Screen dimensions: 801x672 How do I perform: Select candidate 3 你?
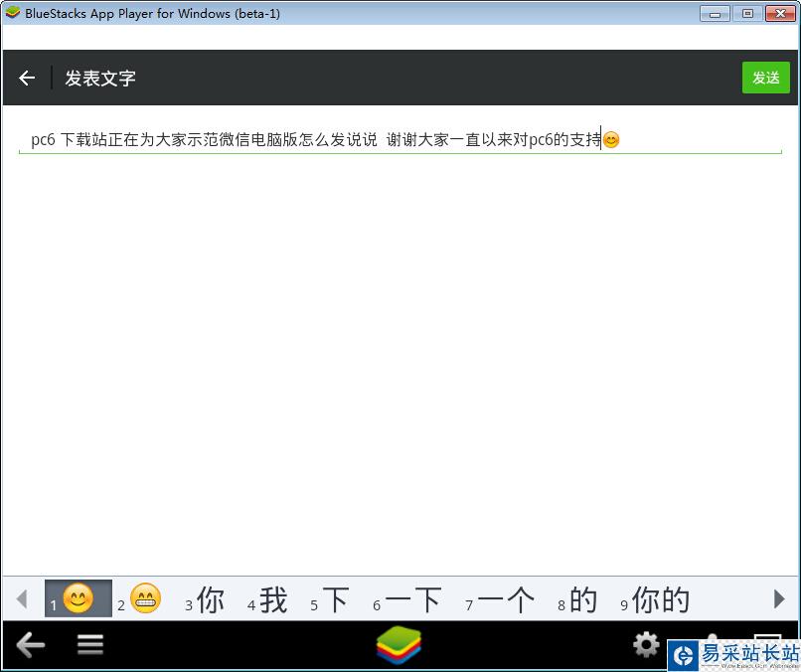[x=205, y=599]
